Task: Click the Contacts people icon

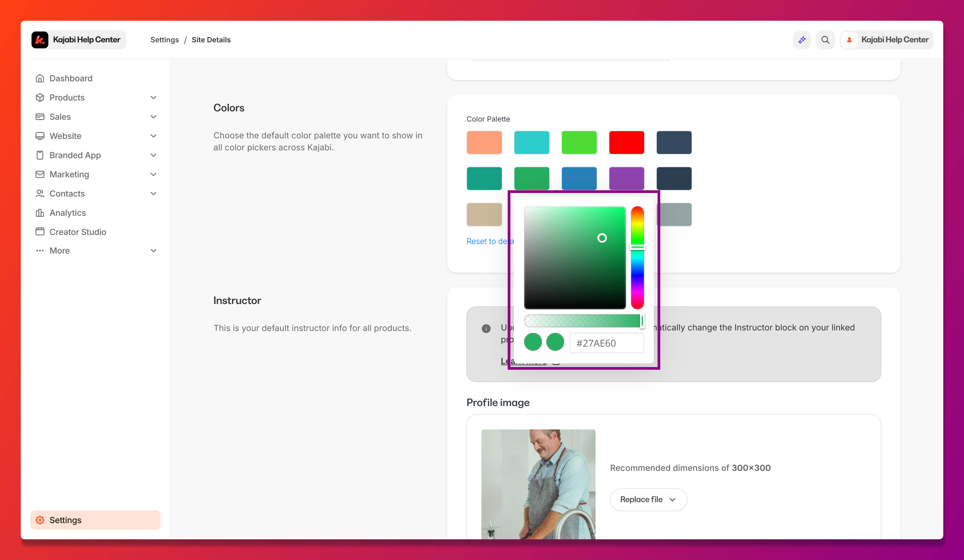Action: pos(40,194)
